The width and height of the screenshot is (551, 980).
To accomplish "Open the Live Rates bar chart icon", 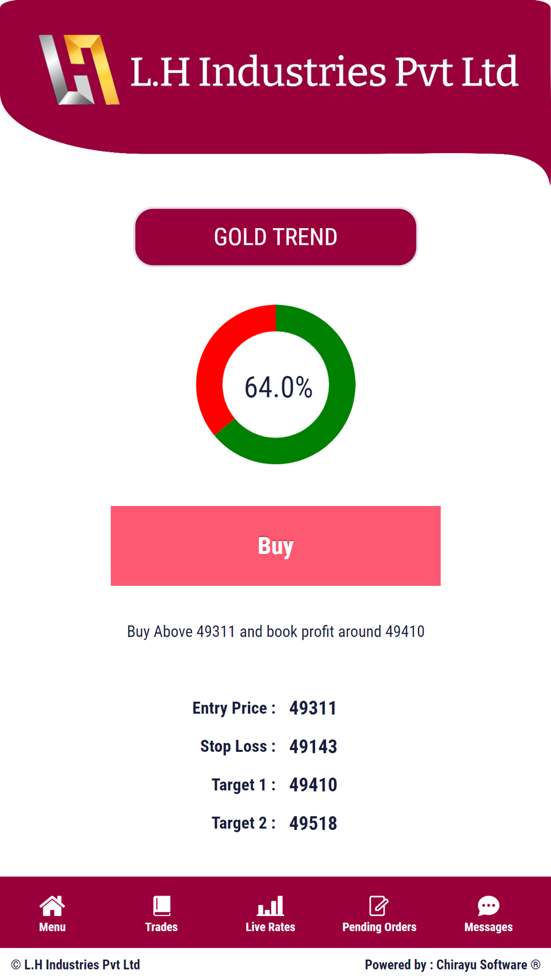I will 271,906.
